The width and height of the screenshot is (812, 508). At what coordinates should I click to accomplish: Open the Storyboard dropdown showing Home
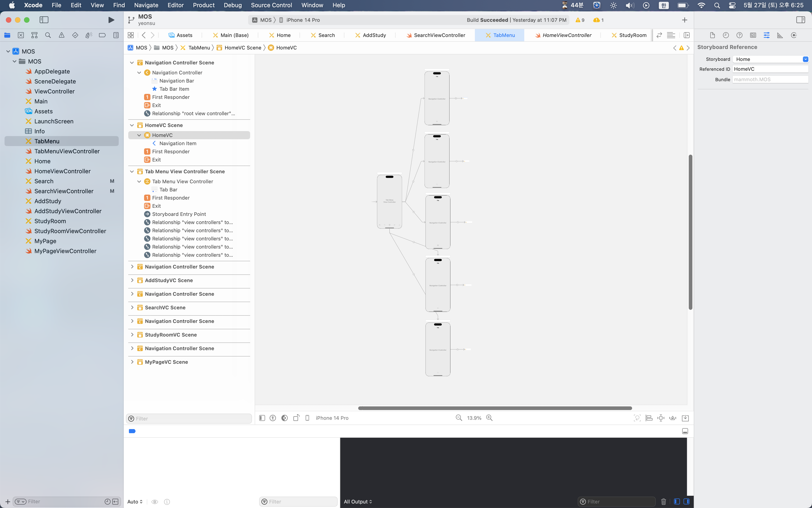[771, 59]
